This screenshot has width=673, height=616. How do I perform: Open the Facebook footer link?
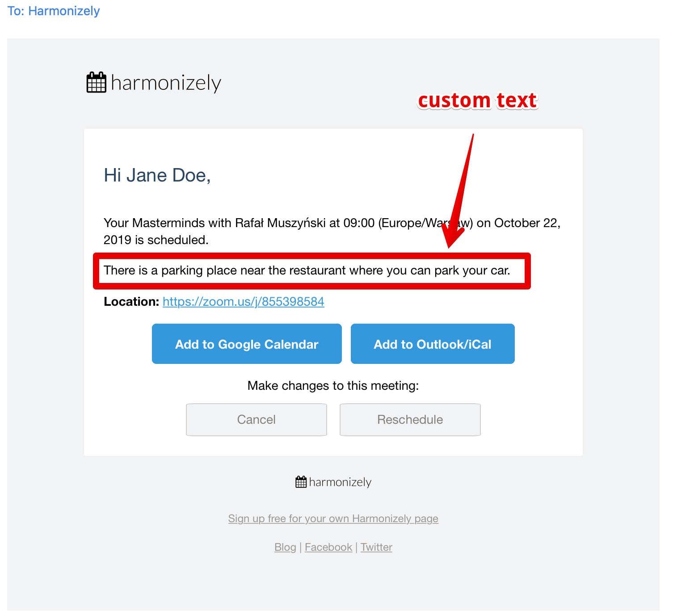[328, 547]
